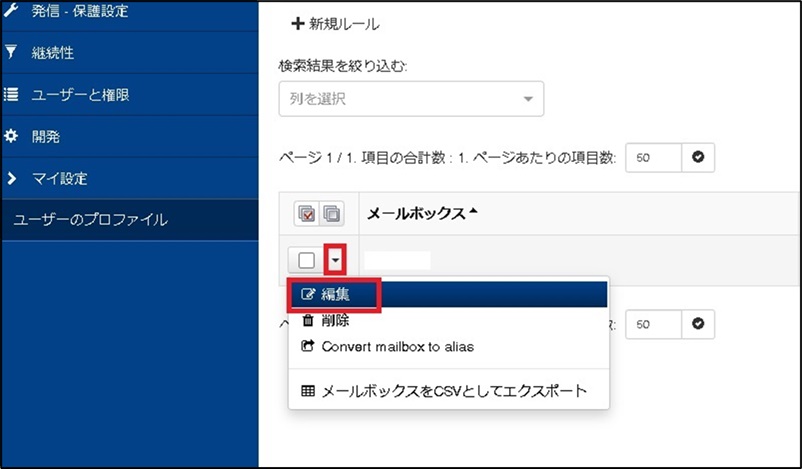Open 開発 sidebar section
This screenshot has width=802, height=469.
pyautogui.click(x=129, y=137)
